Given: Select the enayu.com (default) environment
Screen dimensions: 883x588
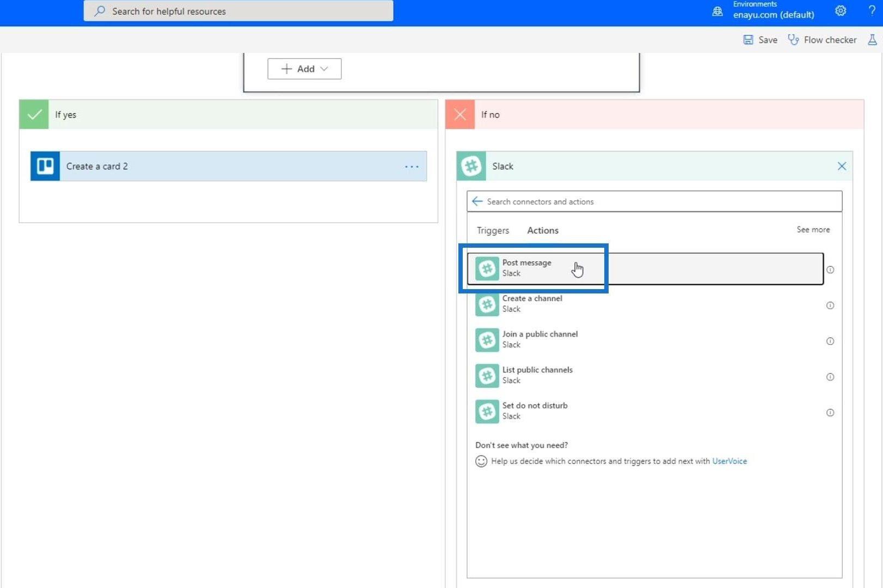Looking at the screenshot, I should click(774, 15).
